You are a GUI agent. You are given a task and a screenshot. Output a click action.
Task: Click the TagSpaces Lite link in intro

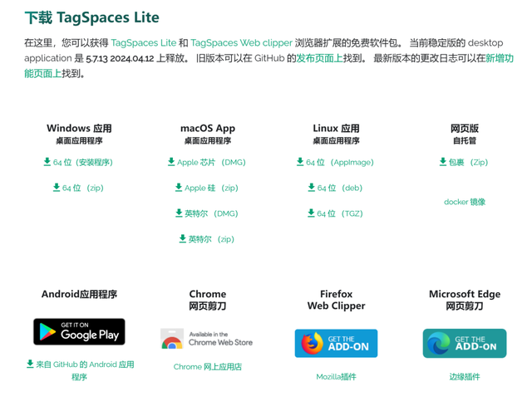point(144,43)
